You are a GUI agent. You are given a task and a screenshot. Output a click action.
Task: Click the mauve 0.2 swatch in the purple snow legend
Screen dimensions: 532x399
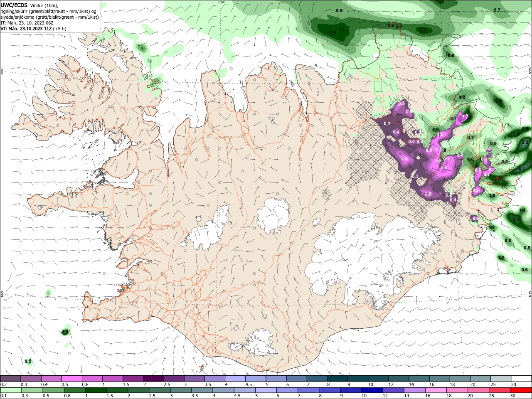coord(10,379)
